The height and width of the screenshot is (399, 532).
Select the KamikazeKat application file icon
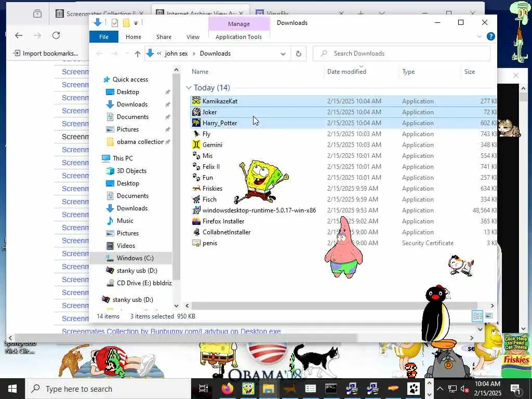[x=196, y=101]
